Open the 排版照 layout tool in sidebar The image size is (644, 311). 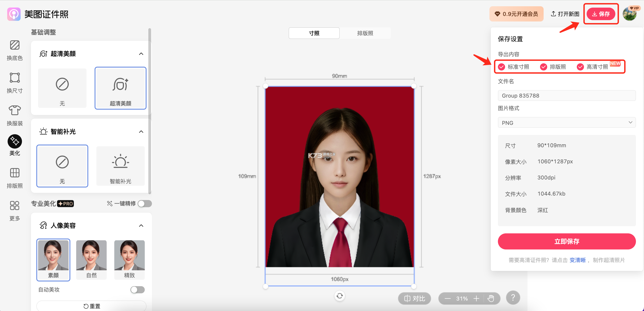pyautogui.click(x=15, y=178)
